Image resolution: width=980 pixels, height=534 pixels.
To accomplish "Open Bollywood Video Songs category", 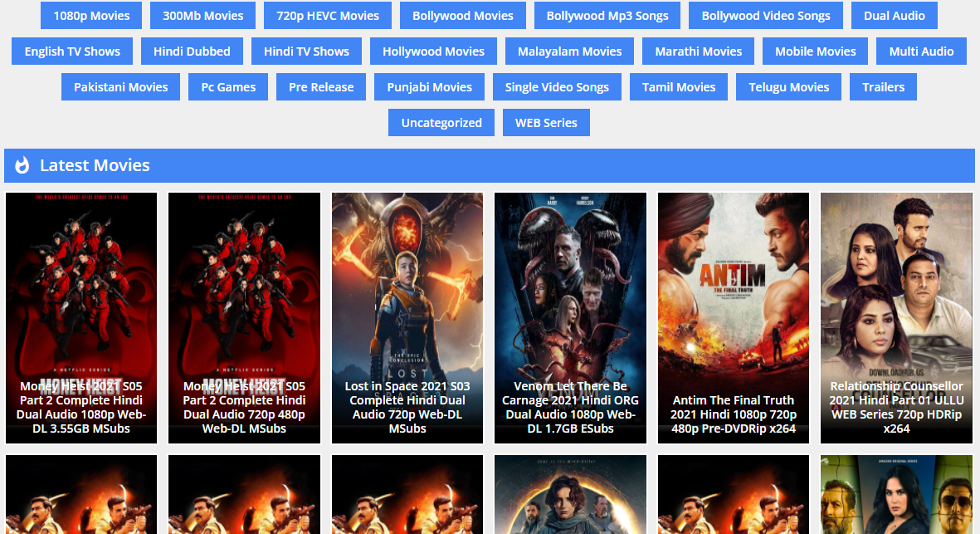I will click(x=766, y=16).
